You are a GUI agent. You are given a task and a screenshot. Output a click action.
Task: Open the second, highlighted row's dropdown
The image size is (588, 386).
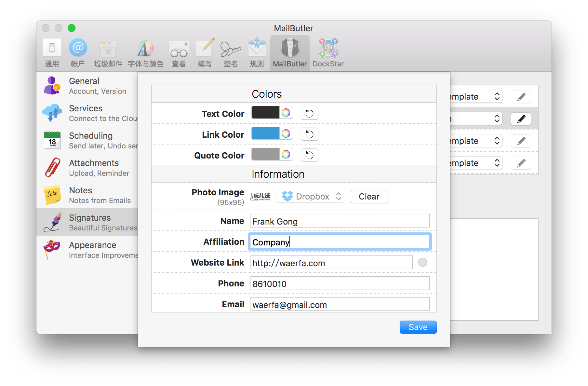point(476,119)
